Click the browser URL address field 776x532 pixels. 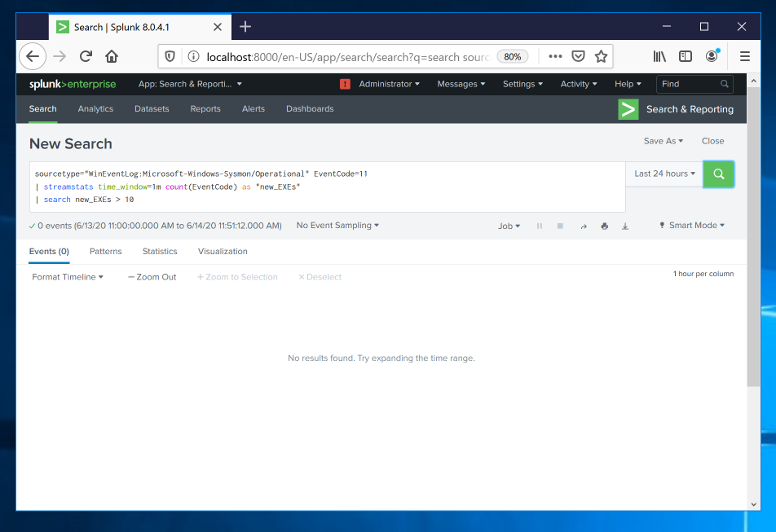tap(347, 57)
